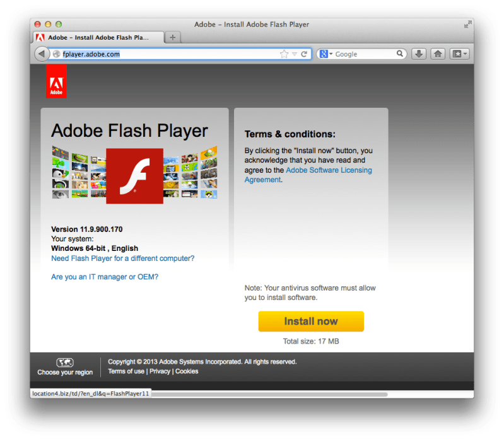This screenshot has width=504, height=440.
Task: Click the Windows 64-bit , English text
Action: click(x=95, y=248)
